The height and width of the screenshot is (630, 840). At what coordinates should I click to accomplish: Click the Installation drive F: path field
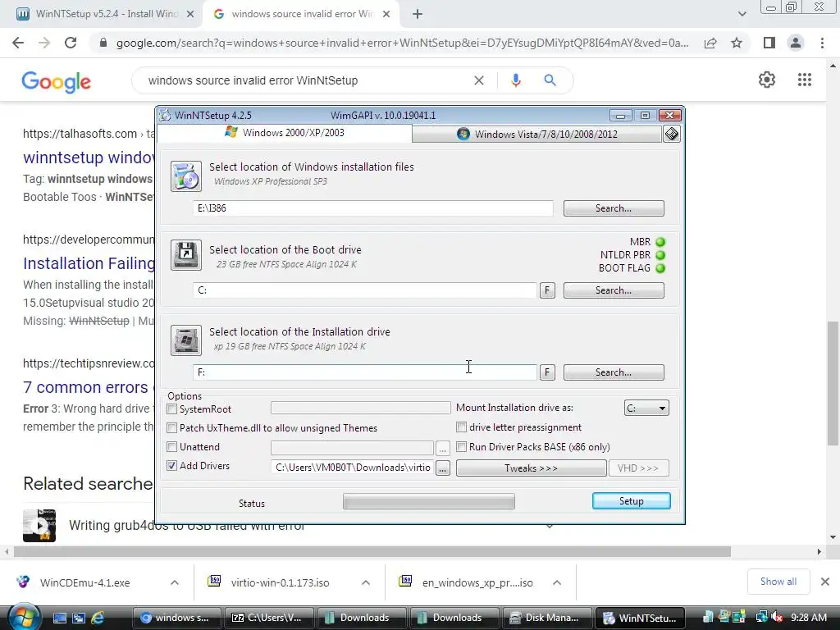pos(365,372)
